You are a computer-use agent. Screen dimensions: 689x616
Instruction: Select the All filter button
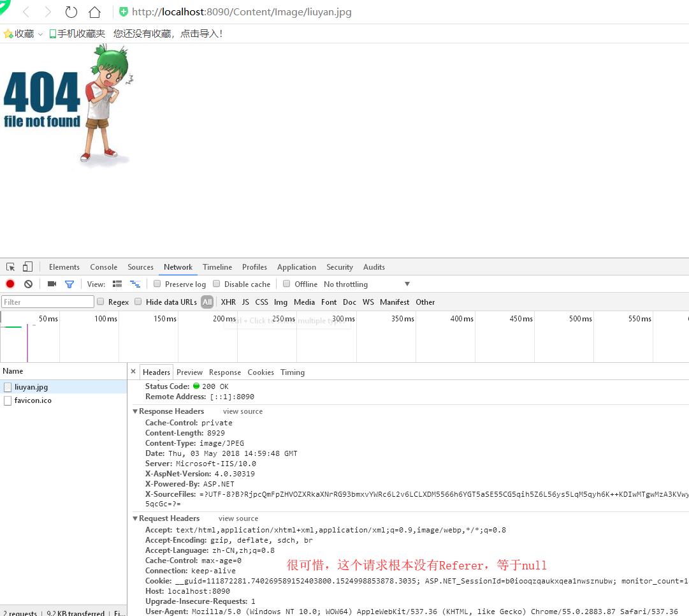[207, 302]
